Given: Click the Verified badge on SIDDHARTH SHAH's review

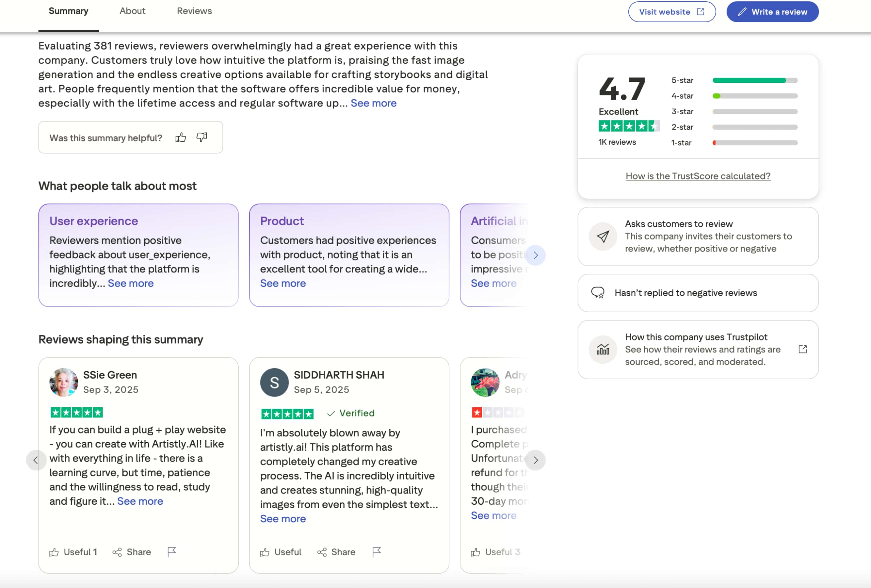Looking at the screenshot, I should tap(350, 413).
